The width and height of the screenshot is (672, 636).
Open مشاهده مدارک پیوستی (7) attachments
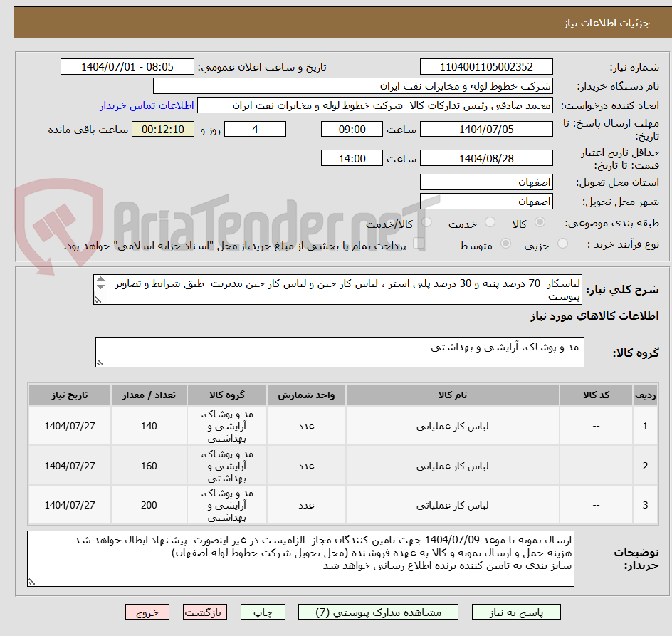[378, 612]
